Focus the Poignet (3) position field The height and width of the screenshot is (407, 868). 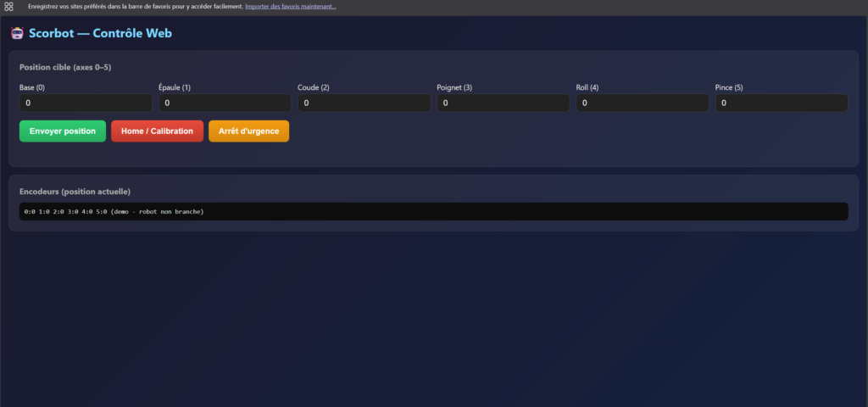503,103
